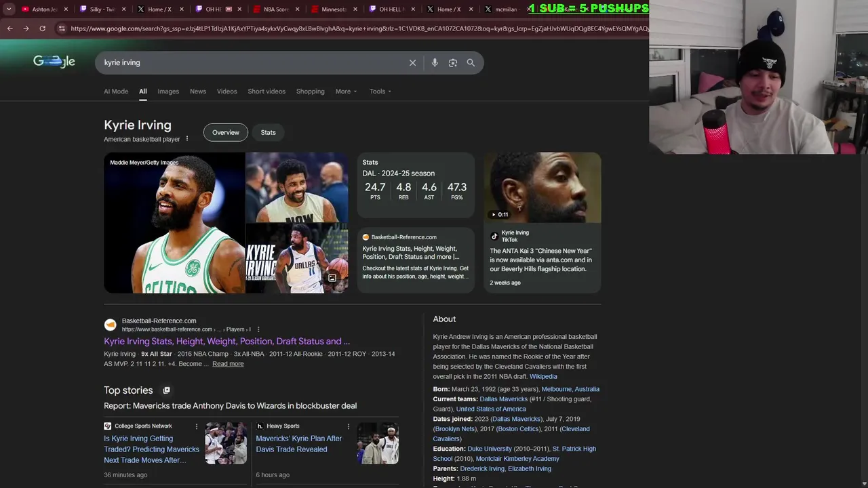Open the United States of America link
868x488 pixels.
click(x=491, y=409)
